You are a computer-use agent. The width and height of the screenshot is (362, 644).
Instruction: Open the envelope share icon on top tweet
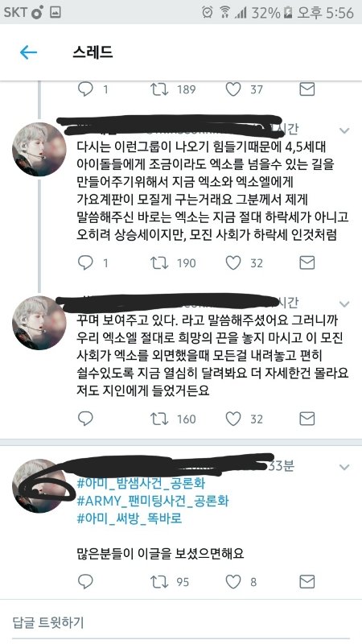(307, 89)
